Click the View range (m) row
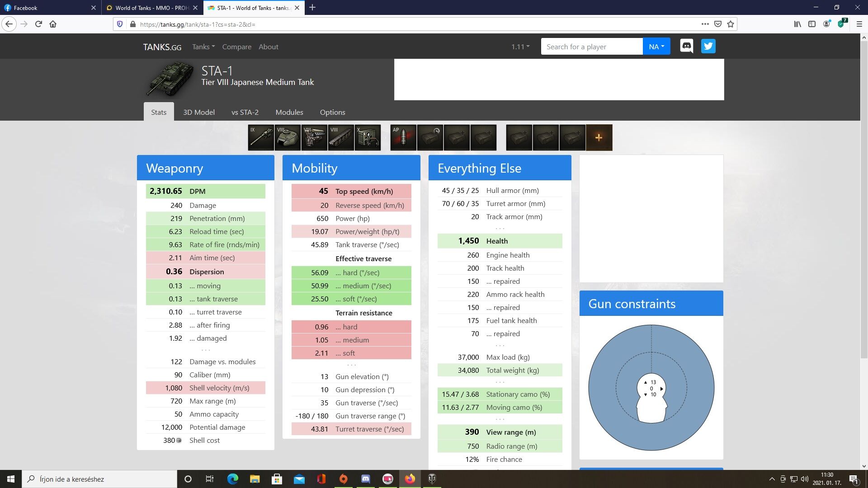The image size is (868, 488). 500,432
